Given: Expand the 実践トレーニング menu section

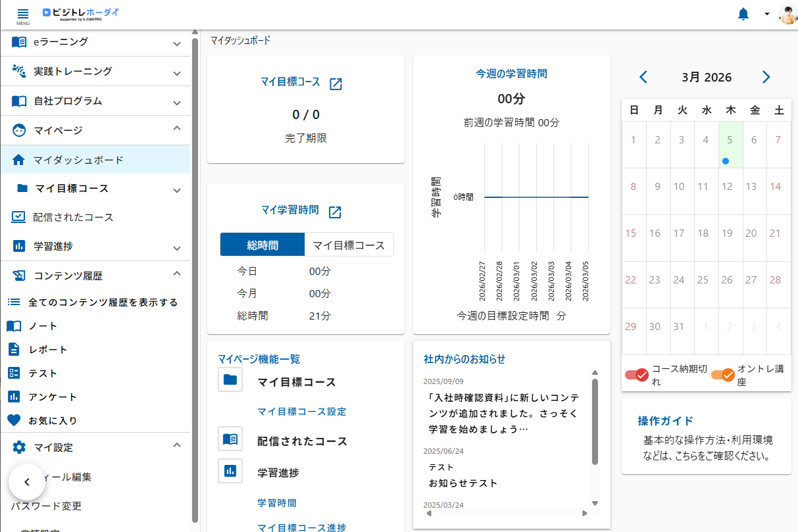Looking at the screenshot, I should coord(176,72).
